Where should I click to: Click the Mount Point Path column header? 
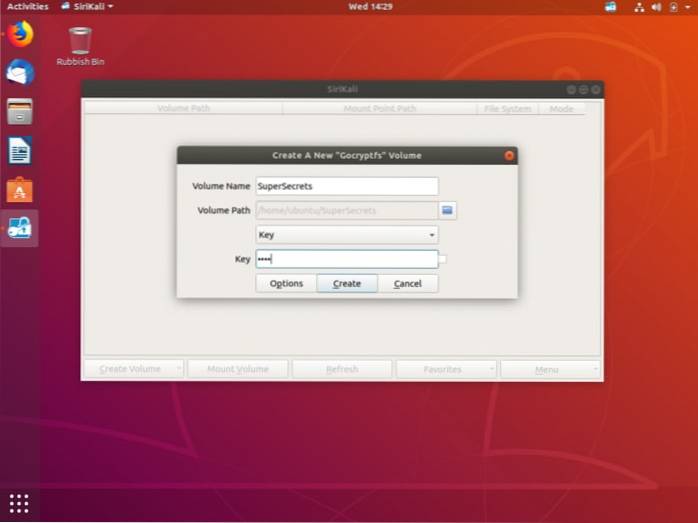380,108
